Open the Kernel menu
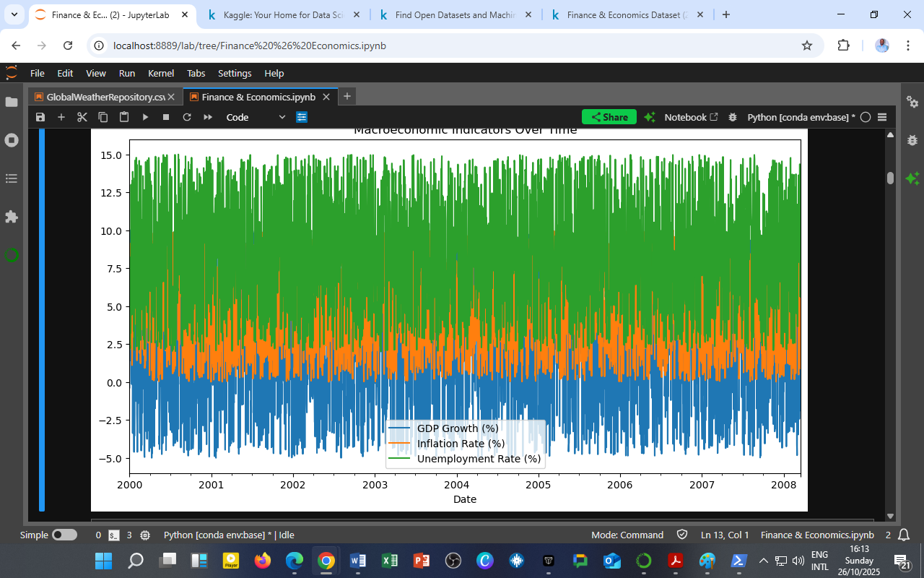The width and height of the screenshot is (924, 578). tap(160, 73)
